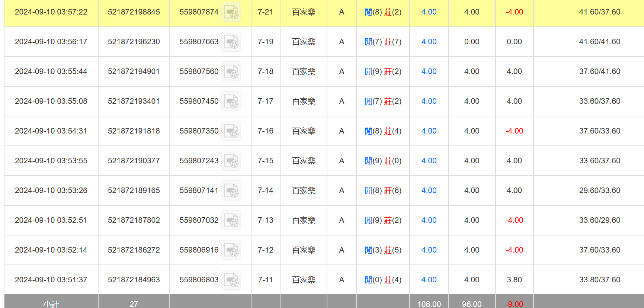Select the blue 4.00 bet amount in row 7-16
The width and height of the screenshot is (644, 308).
[x=429, y=131]
